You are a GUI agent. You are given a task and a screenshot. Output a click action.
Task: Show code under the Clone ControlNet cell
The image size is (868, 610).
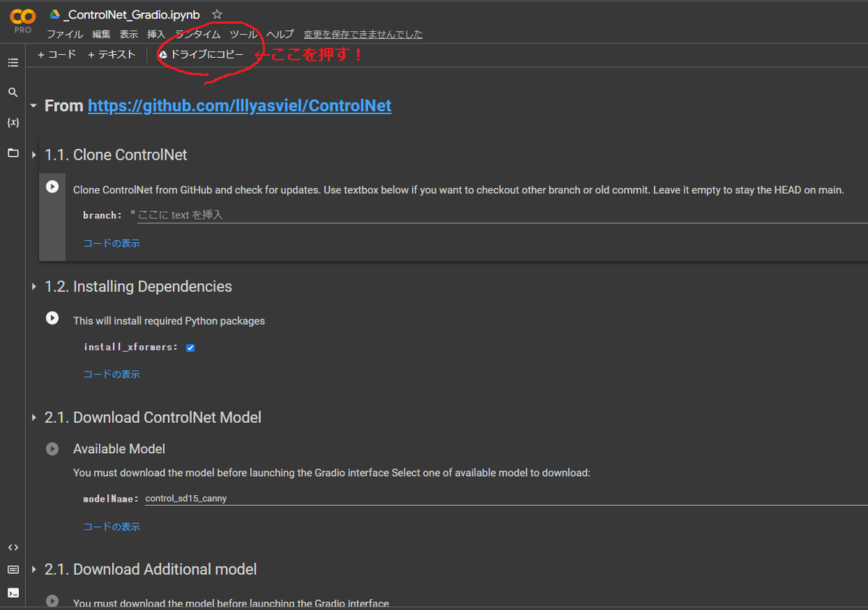pyautogui.click(x=111, y=244)
